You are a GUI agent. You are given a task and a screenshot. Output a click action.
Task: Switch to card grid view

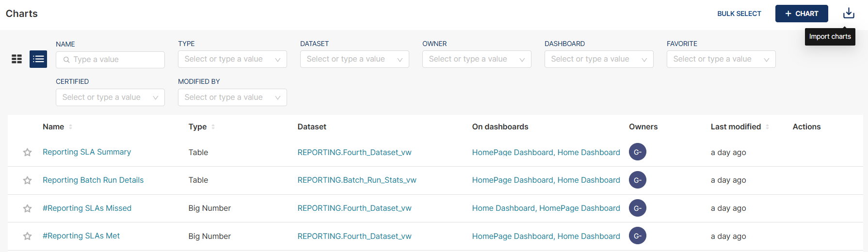point(17,59)
